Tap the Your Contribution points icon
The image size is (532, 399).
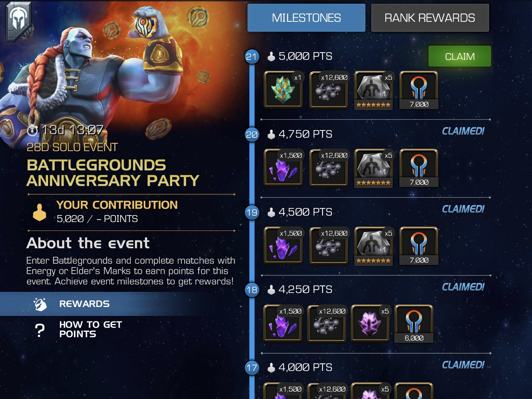pyautogui.click(x=40, y=212)
